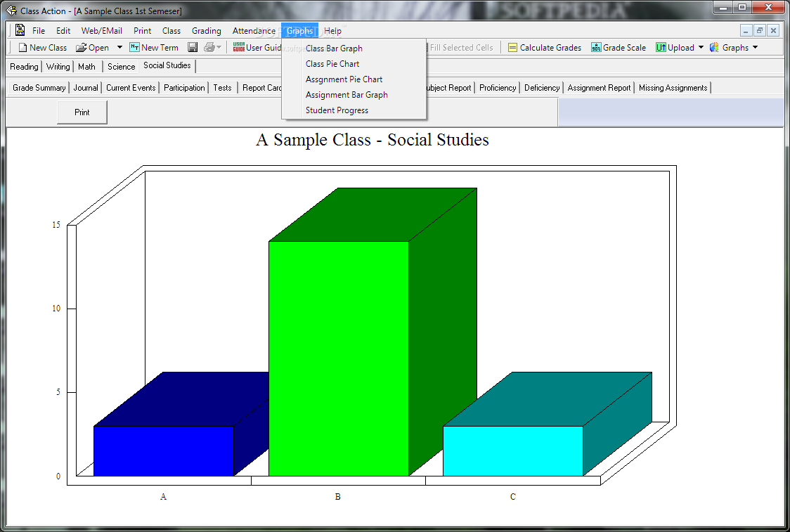Switch to the Writing subject tab

click(x=58, y=67)
